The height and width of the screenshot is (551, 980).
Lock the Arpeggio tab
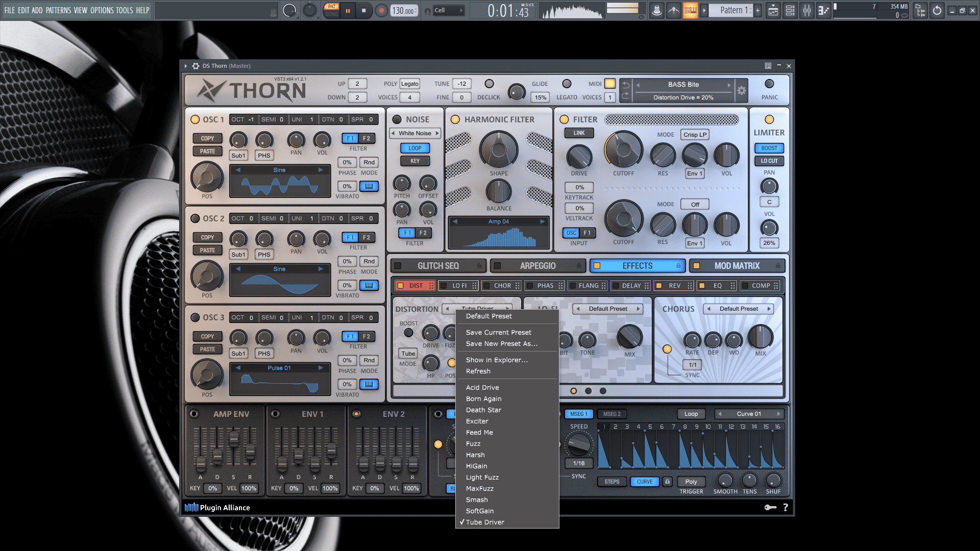[579, 266]
